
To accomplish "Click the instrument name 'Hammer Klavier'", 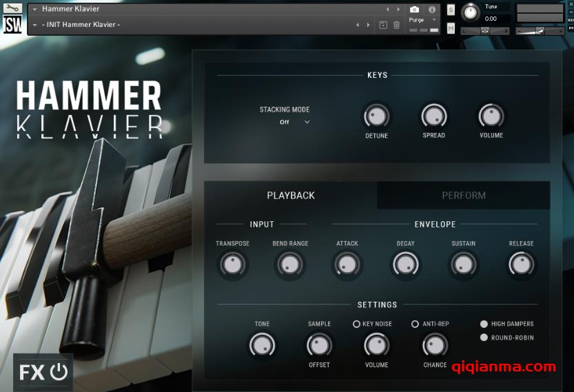I will point(70,9).
